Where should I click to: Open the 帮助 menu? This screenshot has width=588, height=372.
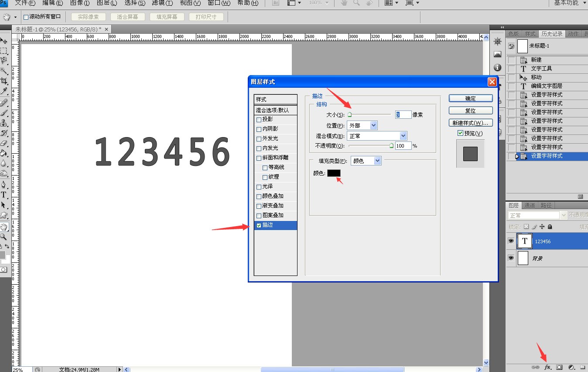click(x=248, y=3)
